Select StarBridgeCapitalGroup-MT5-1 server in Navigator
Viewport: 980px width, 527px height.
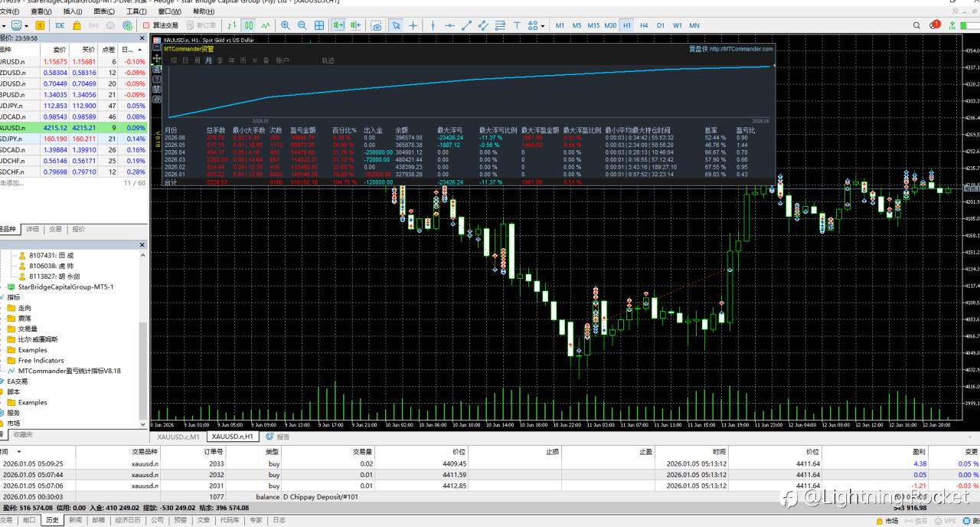click(x=66, y=286)
